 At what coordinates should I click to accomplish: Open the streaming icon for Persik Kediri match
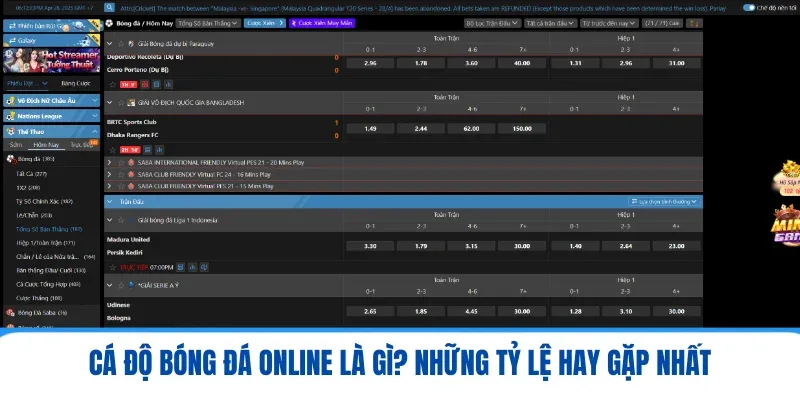point(204,267)
